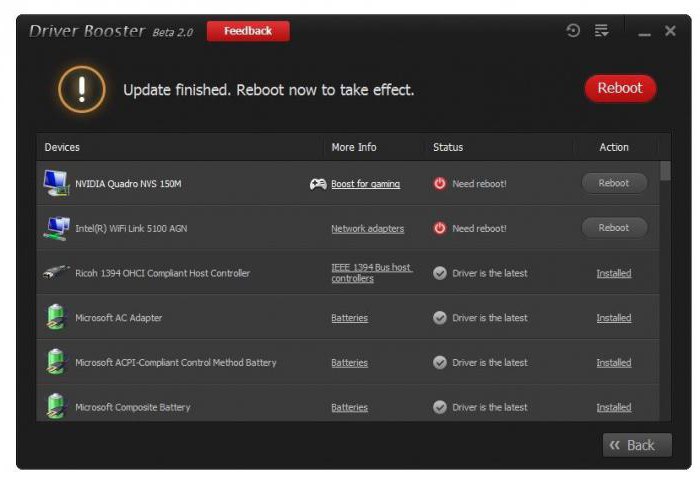
Task: Reboot for the Intel WiFi Link 5100 driver
Action: coord(614,228)
